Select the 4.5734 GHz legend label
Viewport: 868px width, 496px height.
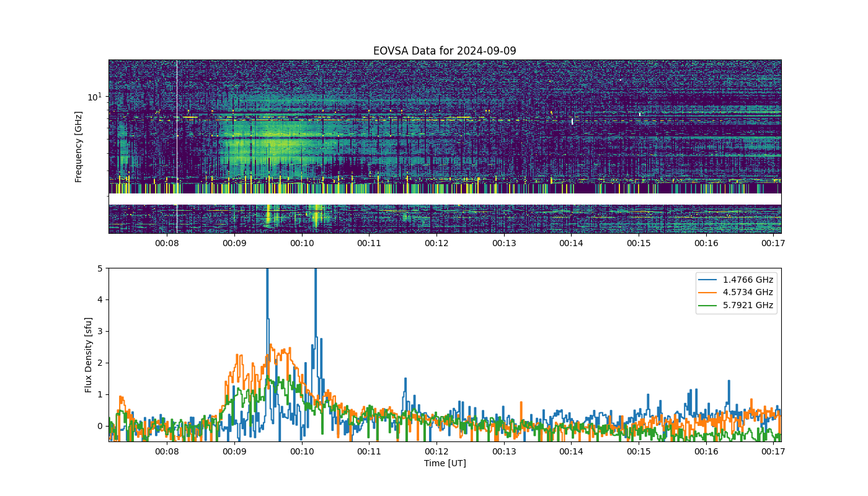[748, 293]
